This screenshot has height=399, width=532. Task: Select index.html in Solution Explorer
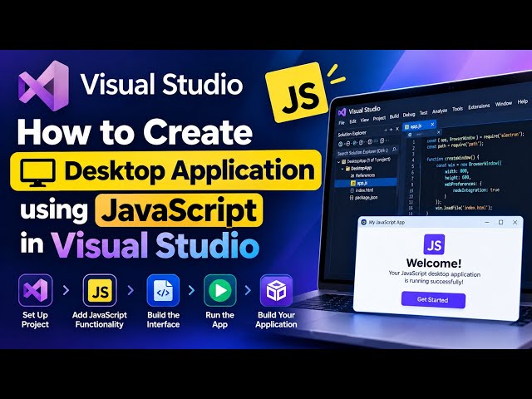(362, 190)
